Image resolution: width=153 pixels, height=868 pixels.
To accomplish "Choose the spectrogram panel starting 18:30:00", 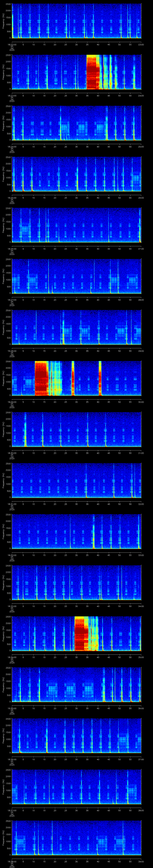I will tap(77, 429).
